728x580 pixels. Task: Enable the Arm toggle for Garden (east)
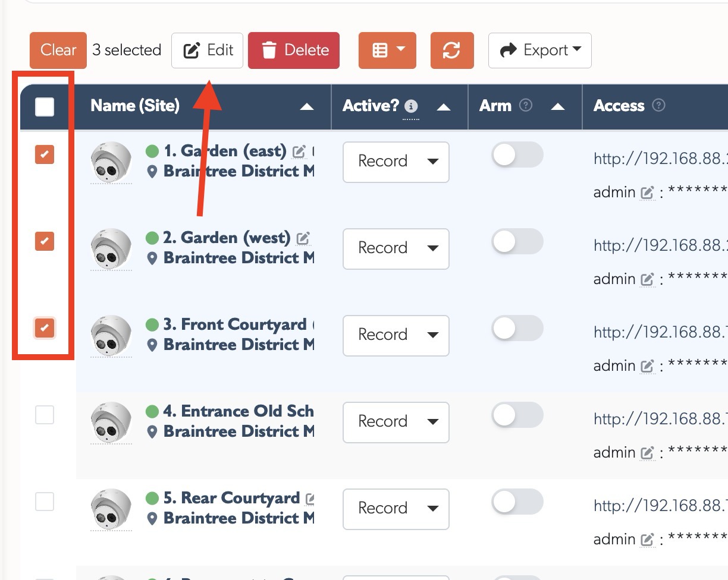tap(517, 155)
